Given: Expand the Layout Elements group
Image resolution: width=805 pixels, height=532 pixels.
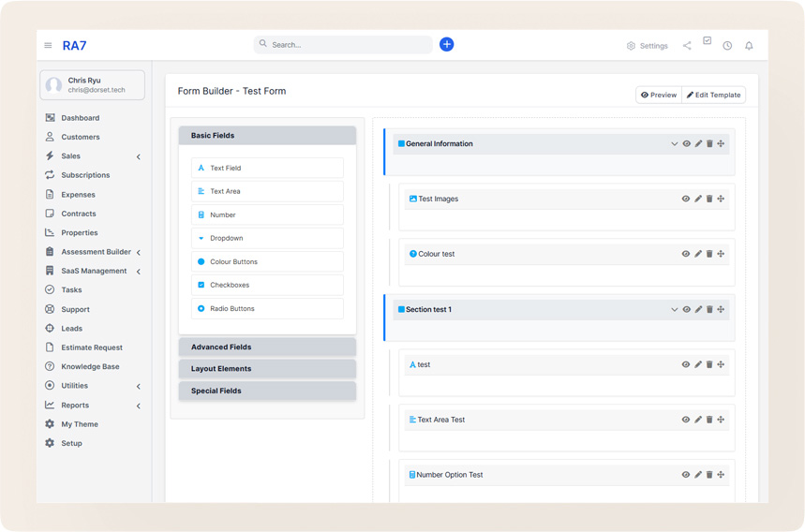Looking at the screenshot, I should click(x=267, y=368).
